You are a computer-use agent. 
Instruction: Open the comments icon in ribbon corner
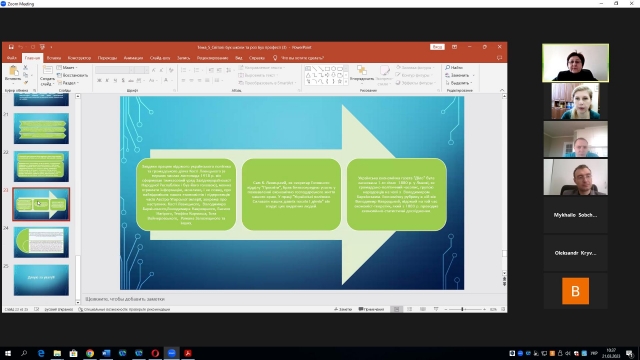point(499,58)
